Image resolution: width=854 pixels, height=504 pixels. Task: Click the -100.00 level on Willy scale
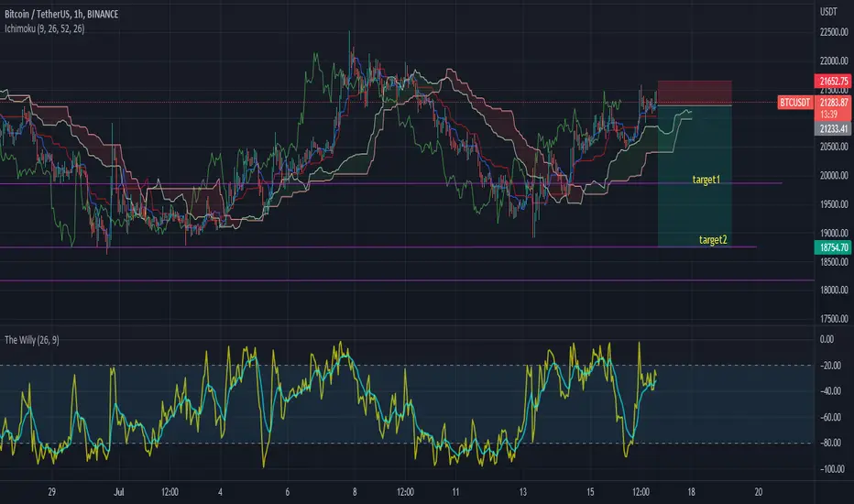point(832,469)
